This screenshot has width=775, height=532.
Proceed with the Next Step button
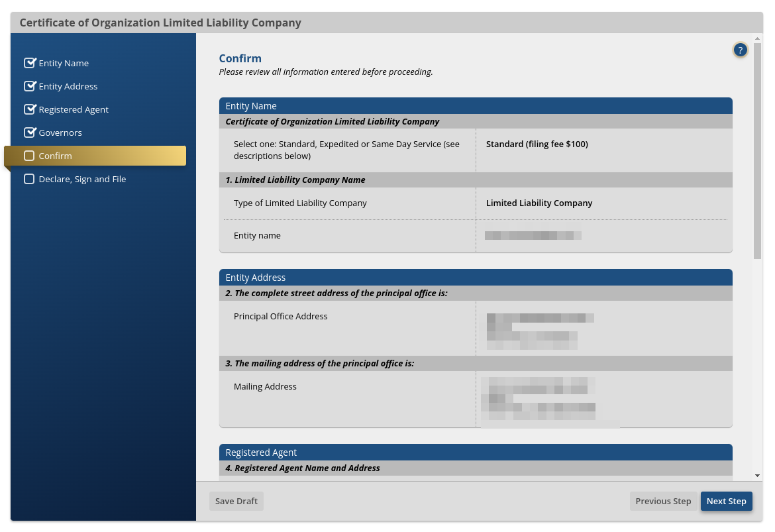(x=726, y=501)
